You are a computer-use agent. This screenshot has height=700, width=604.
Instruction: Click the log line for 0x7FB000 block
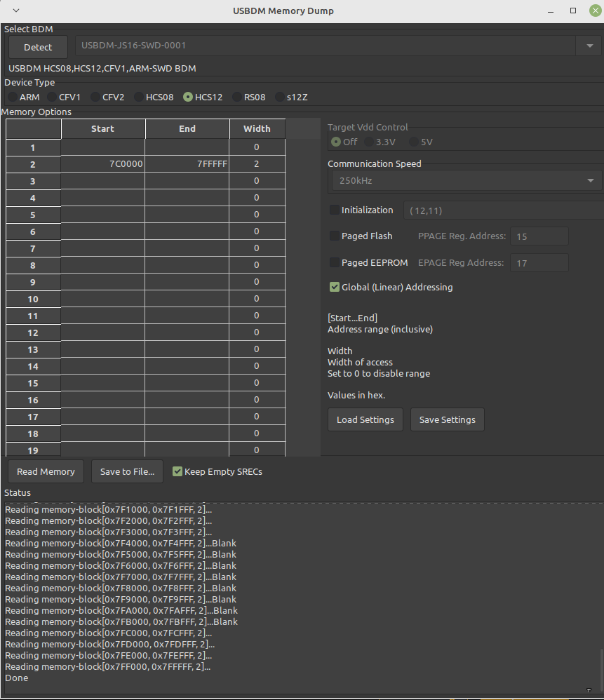pyautogui.click(x=121, y=622)
